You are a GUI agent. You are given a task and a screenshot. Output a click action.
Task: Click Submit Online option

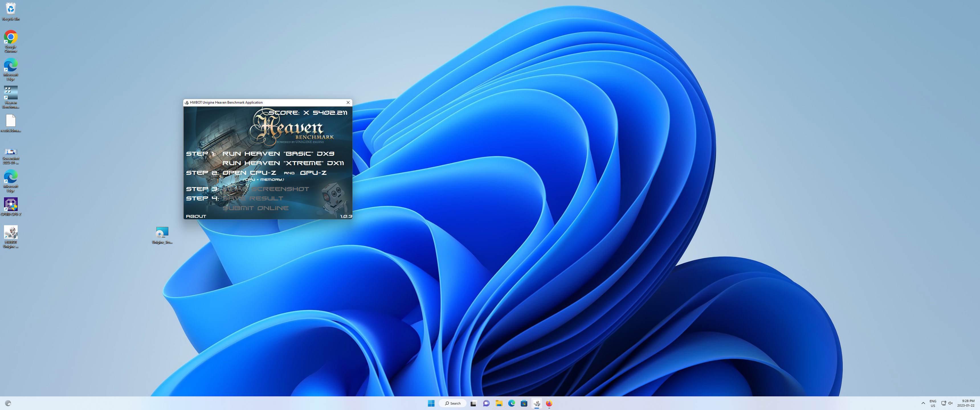click(256, 208)
